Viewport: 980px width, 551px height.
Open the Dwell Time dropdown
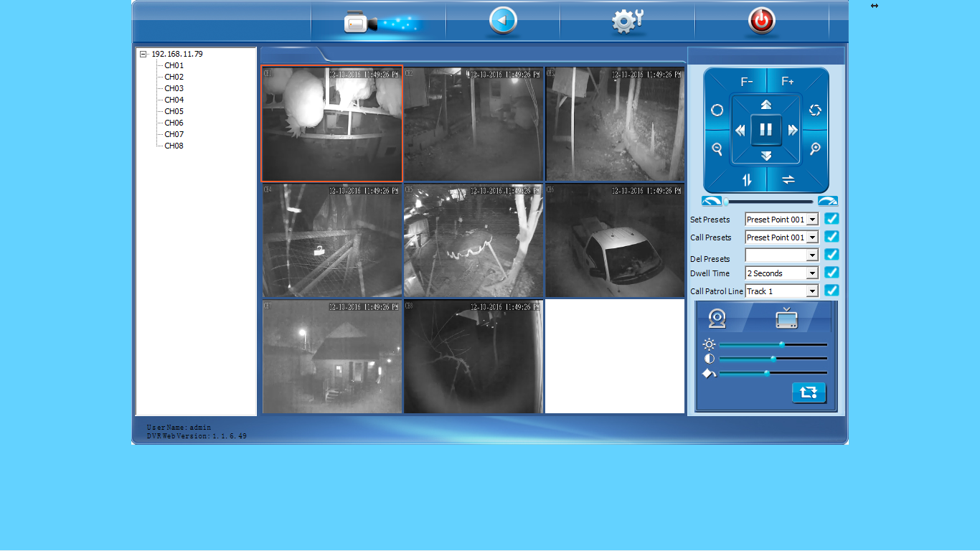click(812, 273)
